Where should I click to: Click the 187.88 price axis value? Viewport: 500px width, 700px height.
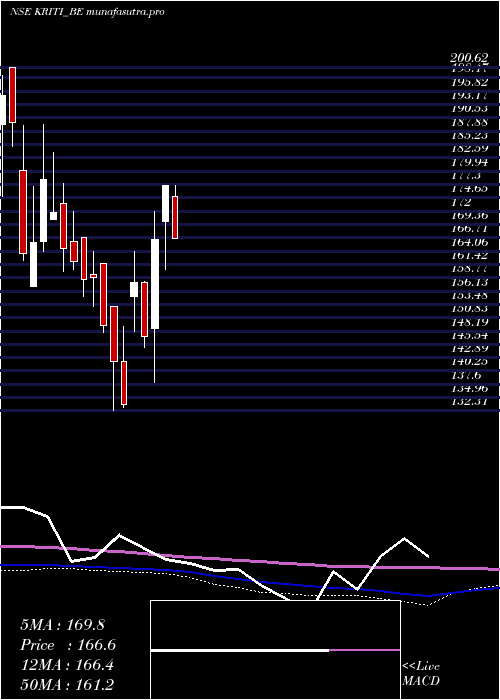coord(469,122)
